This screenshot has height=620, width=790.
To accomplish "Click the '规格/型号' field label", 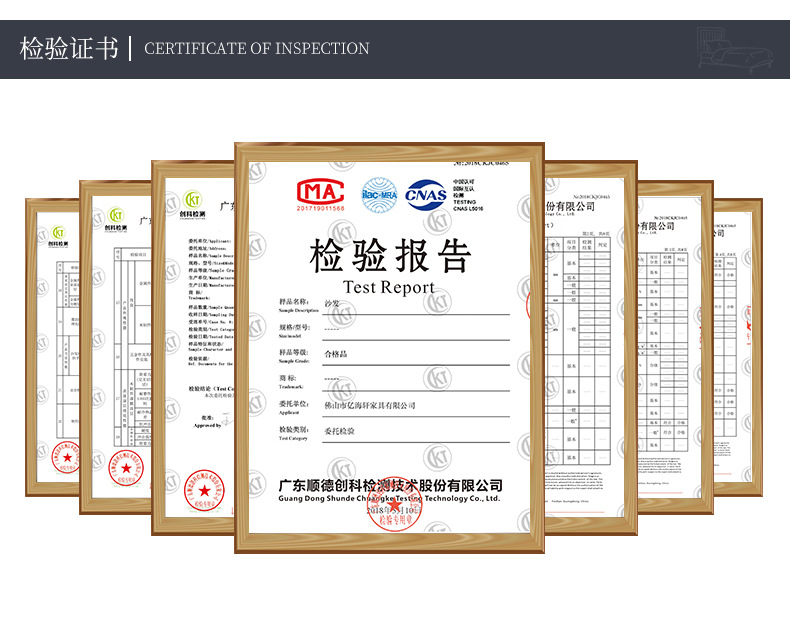I will (294, 327).
